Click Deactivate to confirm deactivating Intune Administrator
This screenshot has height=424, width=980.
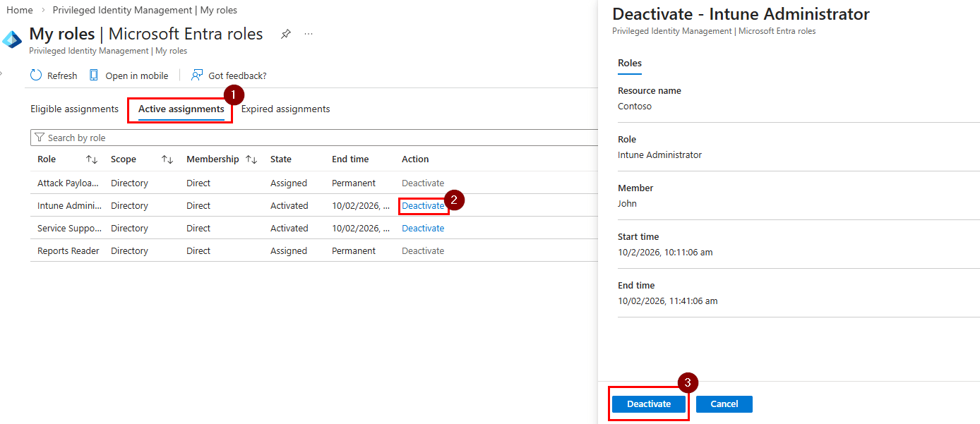[648, 404]
